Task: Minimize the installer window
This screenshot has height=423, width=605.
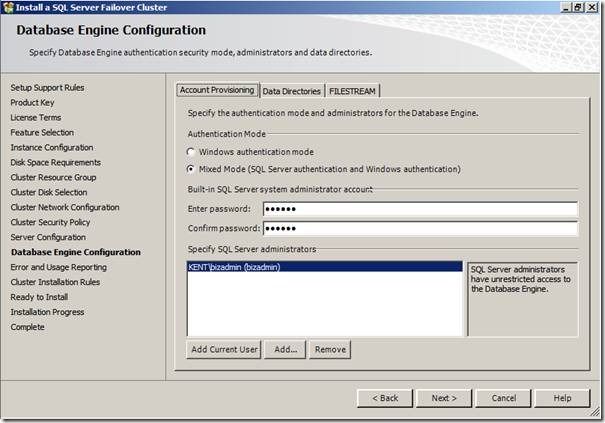Action: (x=566, y=7)
